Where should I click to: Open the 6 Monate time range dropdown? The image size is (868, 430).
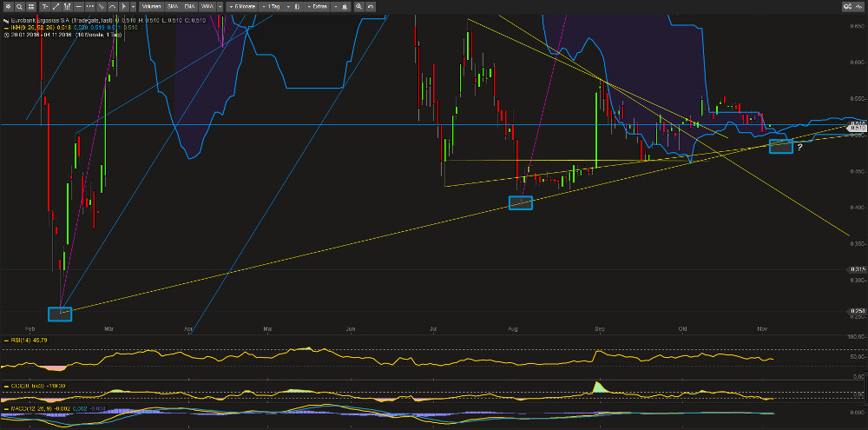[x=244, y=7]
